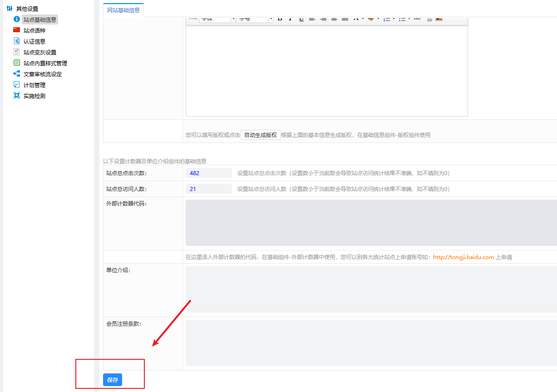Open the font family dropdown in editor
Image resolution: width=557 pixels, height=392 pixels.
pos(217,20)
